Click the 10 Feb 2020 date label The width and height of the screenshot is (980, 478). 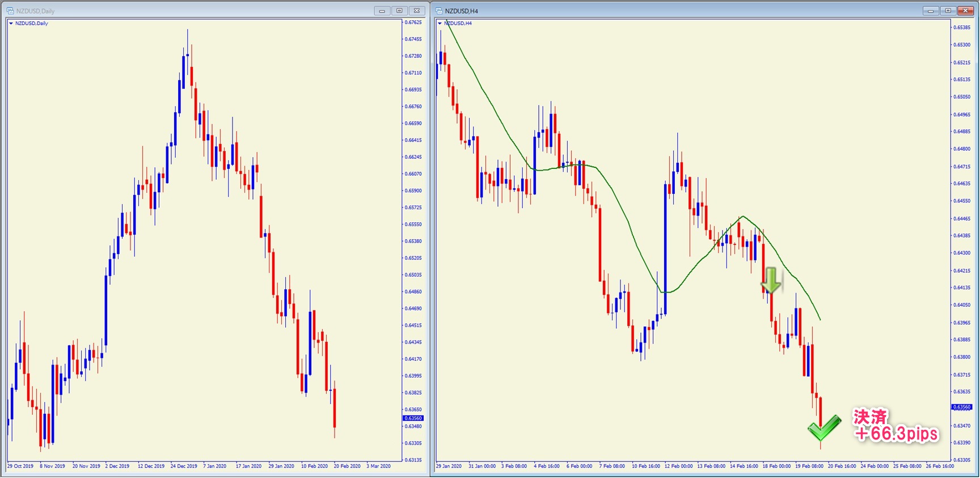[314, 466]
